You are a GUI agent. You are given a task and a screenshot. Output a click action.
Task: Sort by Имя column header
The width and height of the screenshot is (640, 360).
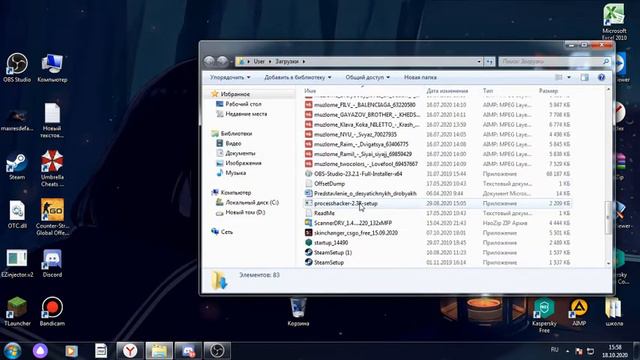310,91
